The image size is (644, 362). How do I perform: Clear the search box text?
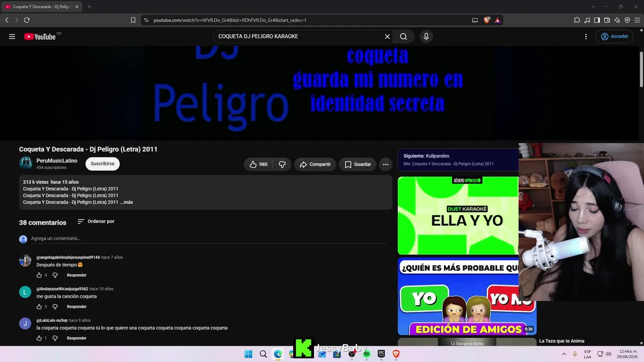pyautogui.click(x=387, y=36)
